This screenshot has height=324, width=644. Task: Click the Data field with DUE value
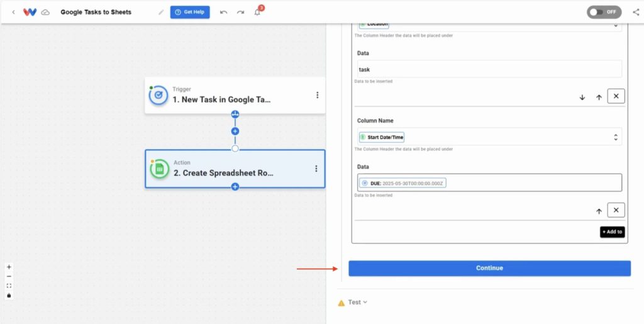coord(489,182)
